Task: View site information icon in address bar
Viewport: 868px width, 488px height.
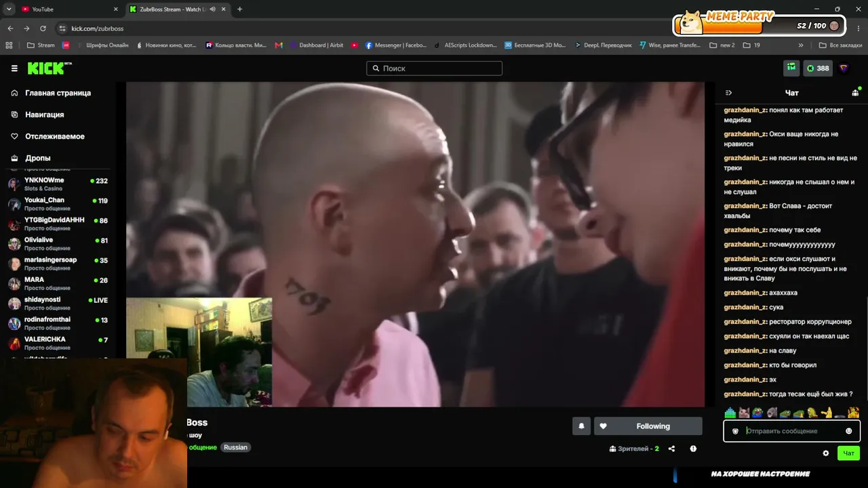Action: pos(62,28)
